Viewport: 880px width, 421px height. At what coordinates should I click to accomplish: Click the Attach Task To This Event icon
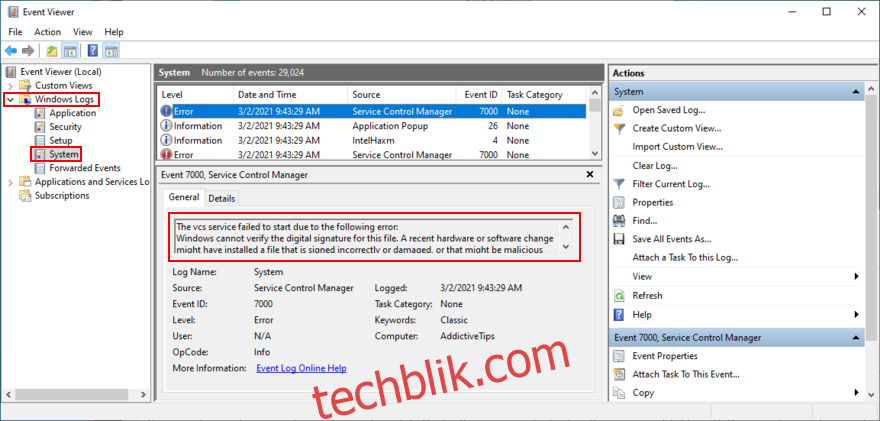[619, 374]
